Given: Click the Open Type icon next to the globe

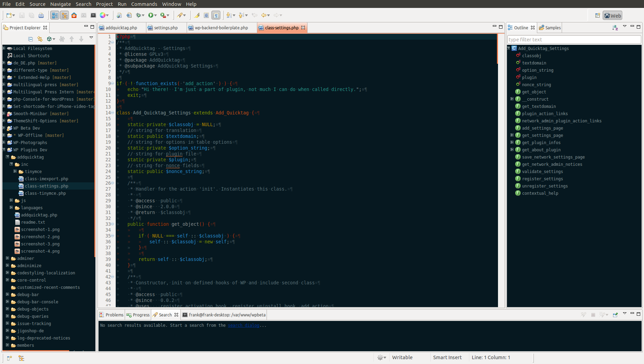Looking at the screenshot, I should coord(129,15).
